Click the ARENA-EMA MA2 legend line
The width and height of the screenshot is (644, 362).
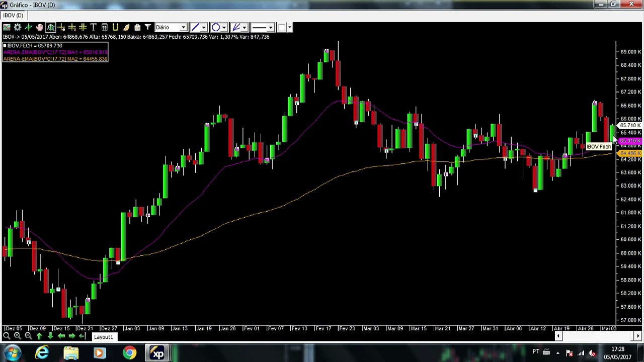(55, 59)
